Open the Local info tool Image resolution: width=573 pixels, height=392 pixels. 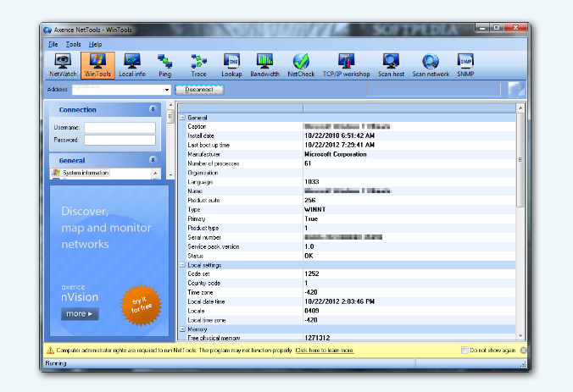132,65
